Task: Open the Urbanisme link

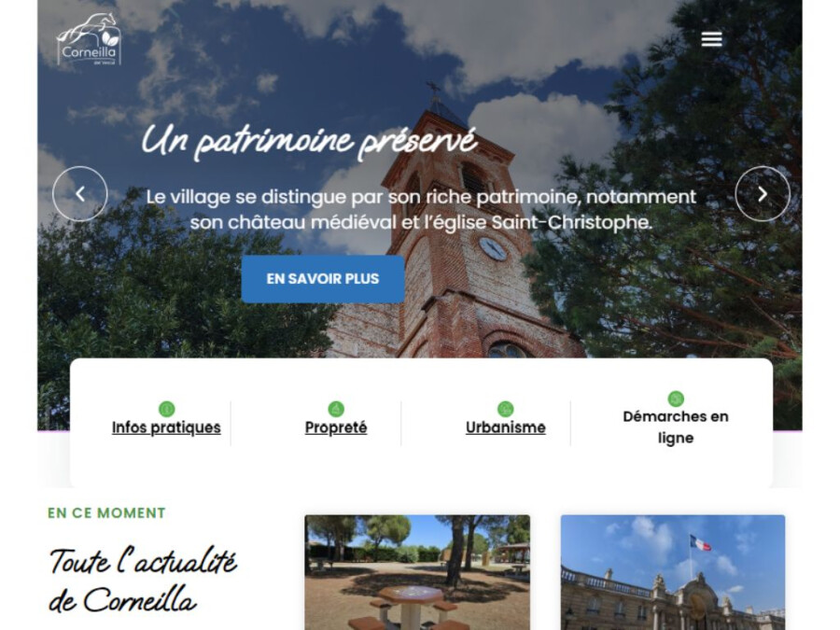Action: point(505,427)
